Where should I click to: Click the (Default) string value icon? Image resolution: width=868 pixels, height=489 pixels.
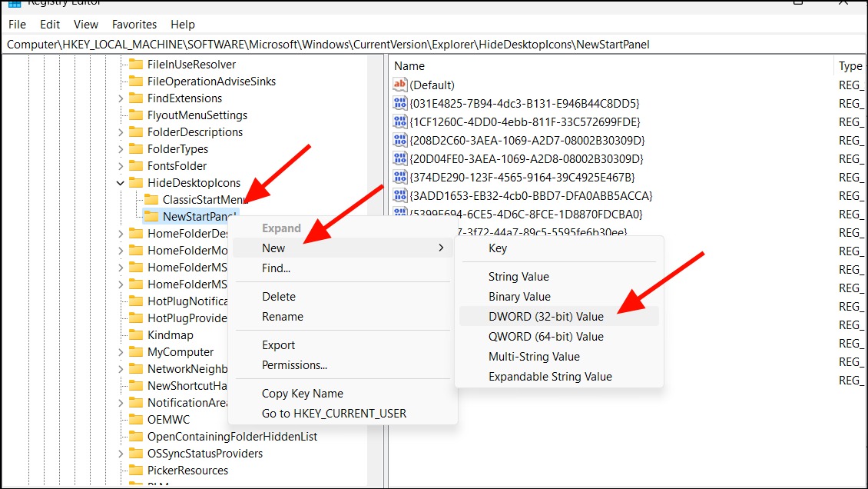point(399,85)
